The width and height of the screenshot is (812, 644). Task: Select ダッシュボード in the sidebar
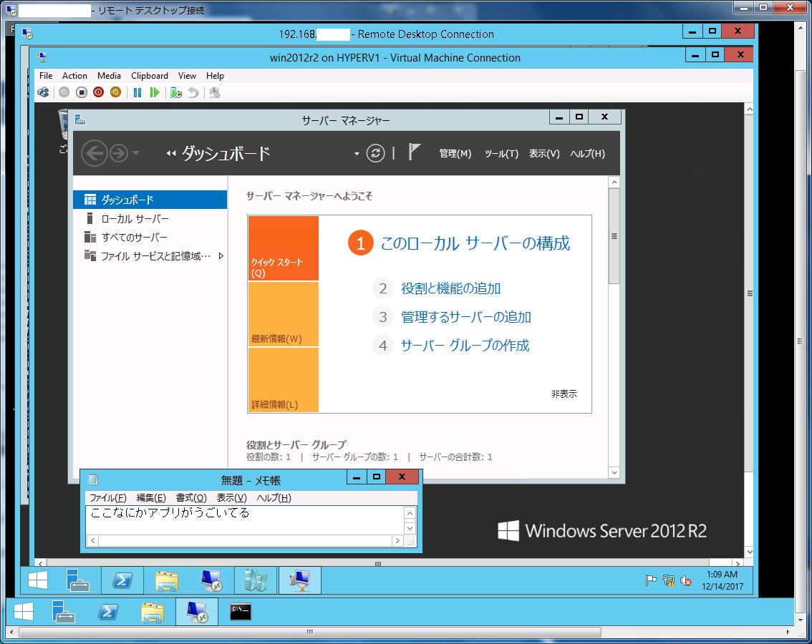pos(150,200)
